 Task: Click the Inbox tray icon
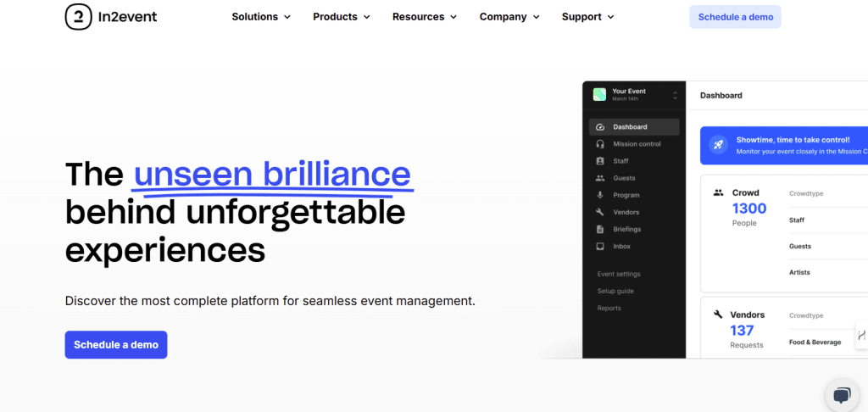point(599,247)
